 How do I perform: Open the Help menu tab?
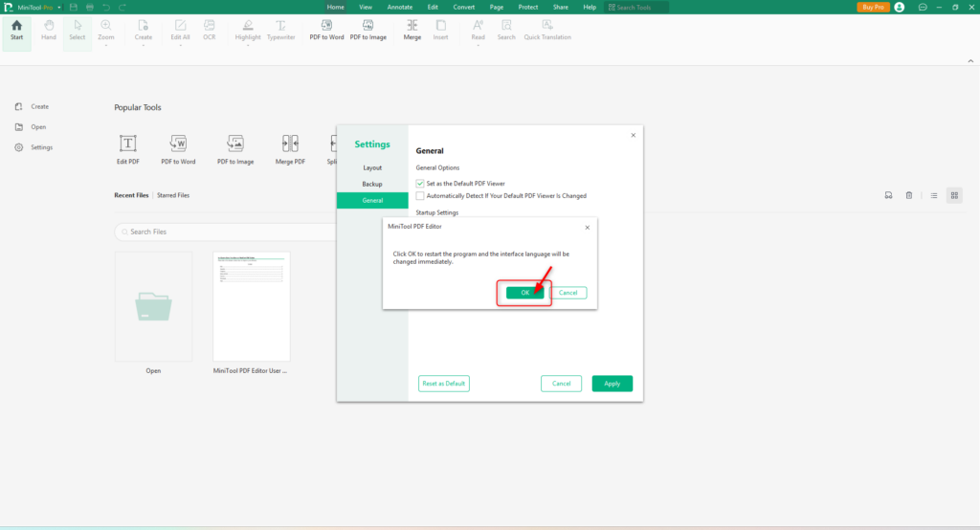[590, 7]
